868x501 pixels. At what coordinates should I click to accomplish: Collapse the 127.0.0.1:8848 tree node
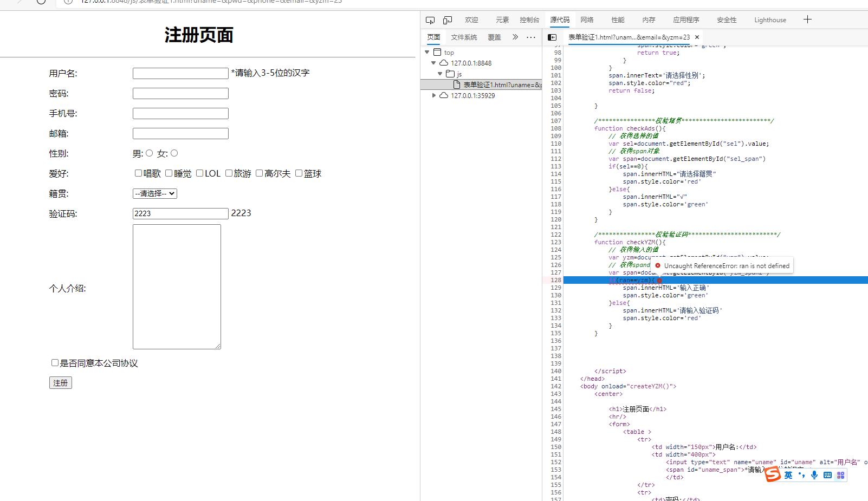click(x=433, y=63)
